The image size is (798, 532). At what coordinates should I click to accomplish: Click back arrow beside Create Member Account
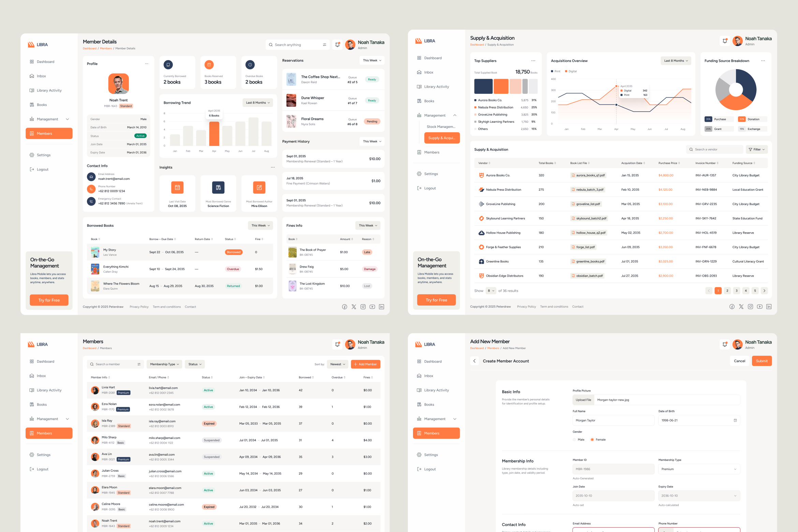pos(474,361)
